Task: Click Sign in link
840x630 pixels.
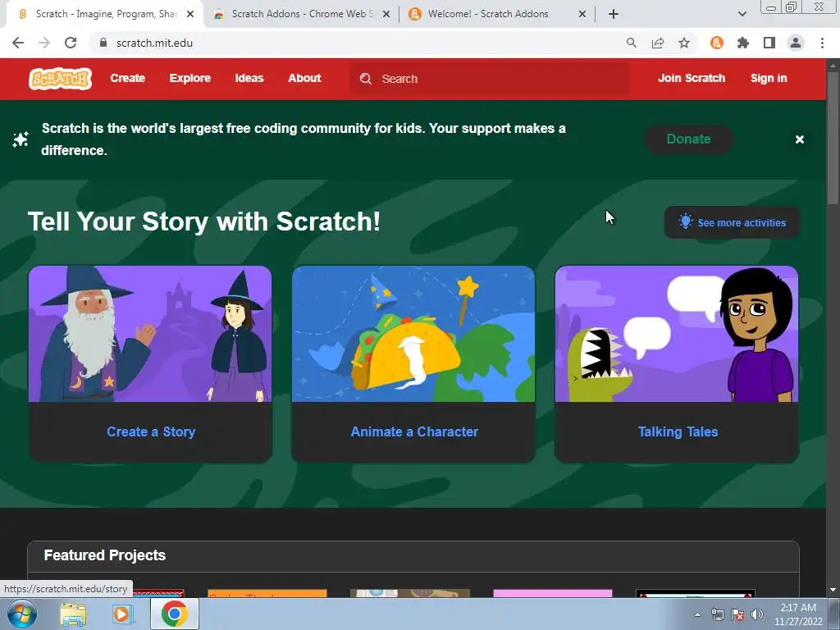Action: point(768,78)
